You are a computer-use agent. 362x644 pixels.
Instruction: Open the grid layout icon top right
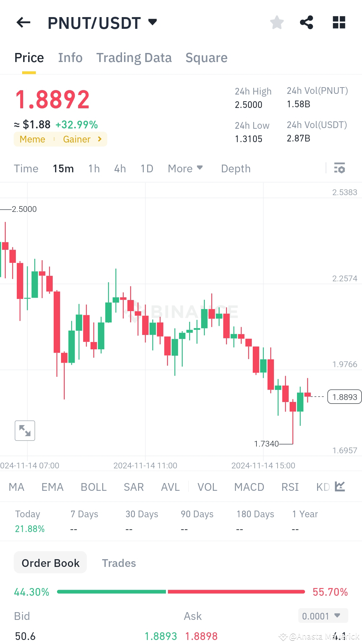[339, 22]
